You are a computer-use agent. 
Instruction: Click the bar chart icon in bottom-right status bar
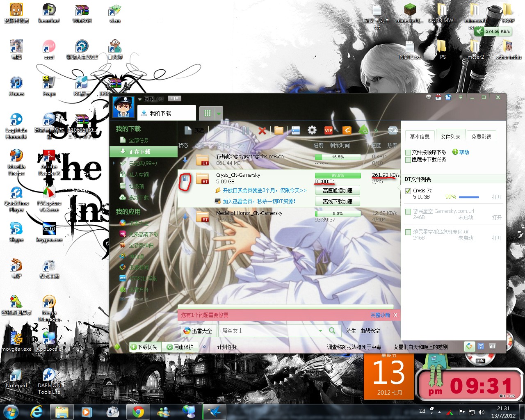click(x=492, y=347)
